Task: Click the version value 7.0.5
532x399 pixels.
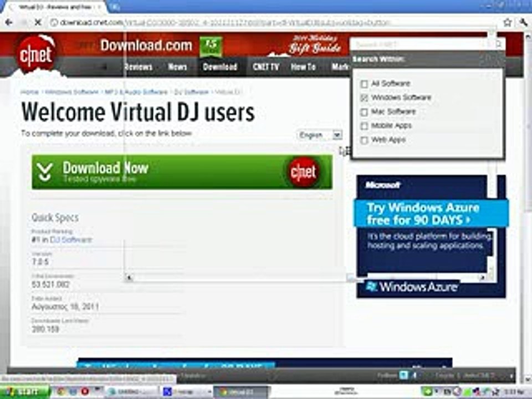Action: point(40,262)
